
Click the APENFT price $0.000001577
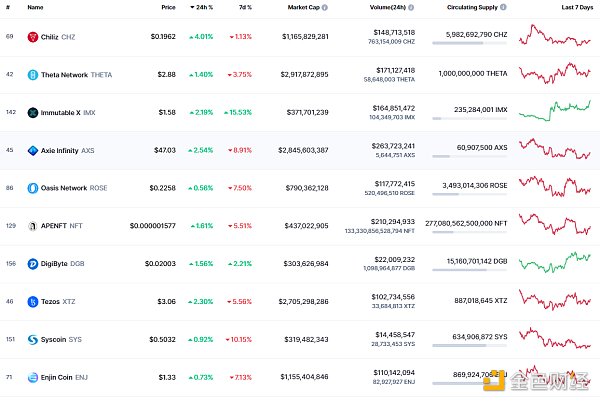click(153, 226)
